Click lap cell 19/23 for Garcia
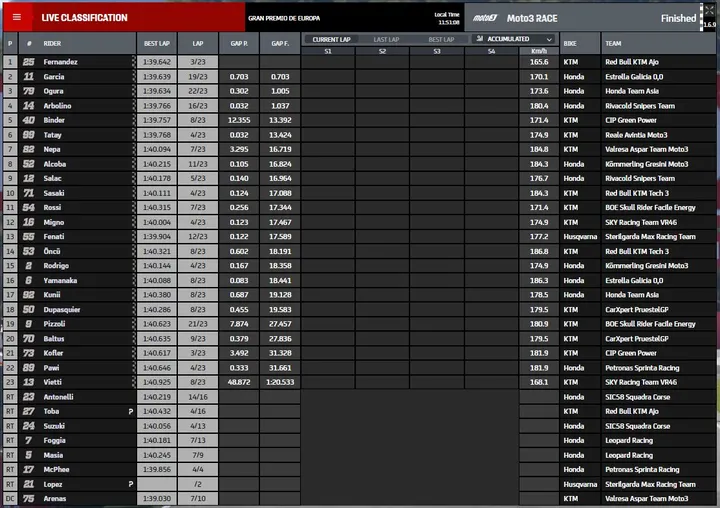The height and width of the screenshot is (508, 720). (x=198, y=77)
